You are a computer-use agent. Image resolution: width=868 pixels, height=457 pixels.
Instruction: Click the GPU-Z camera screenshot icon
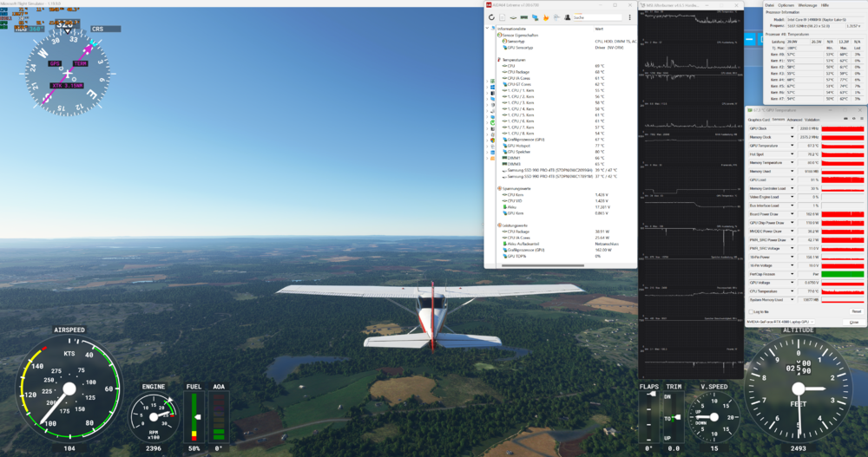pyautogui.click(x=845, y=119)
